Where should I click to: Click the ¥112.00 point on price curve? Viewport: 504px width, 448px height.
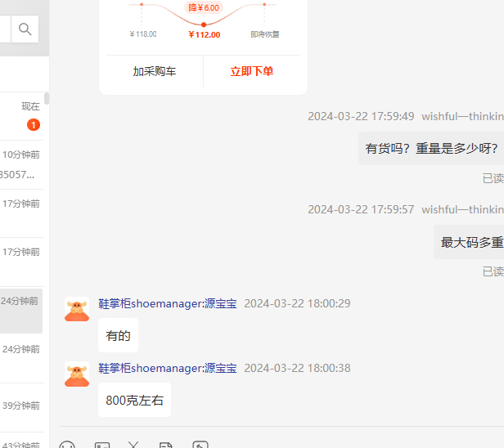pyautogui.click(x=204, y=25)
